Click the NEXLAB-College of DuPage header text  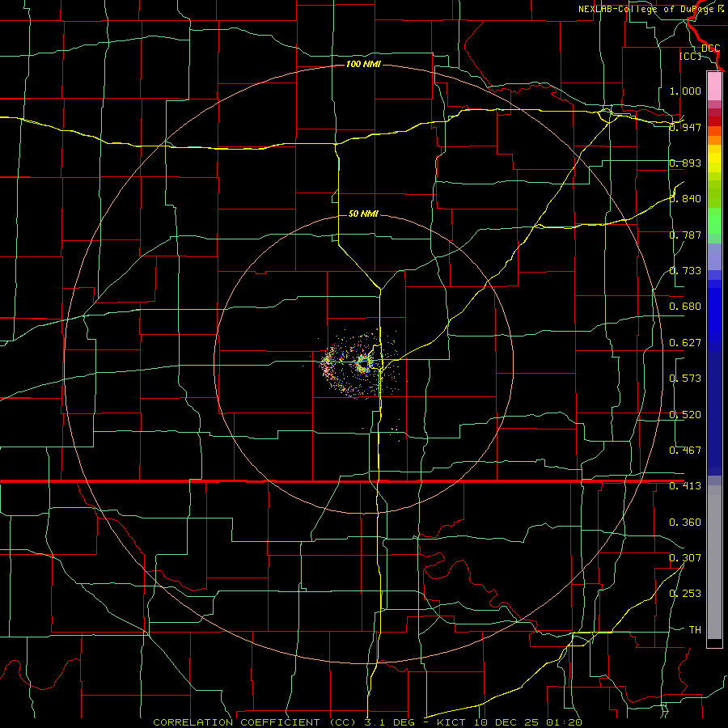pyautogui.click(x=650, y=9)
